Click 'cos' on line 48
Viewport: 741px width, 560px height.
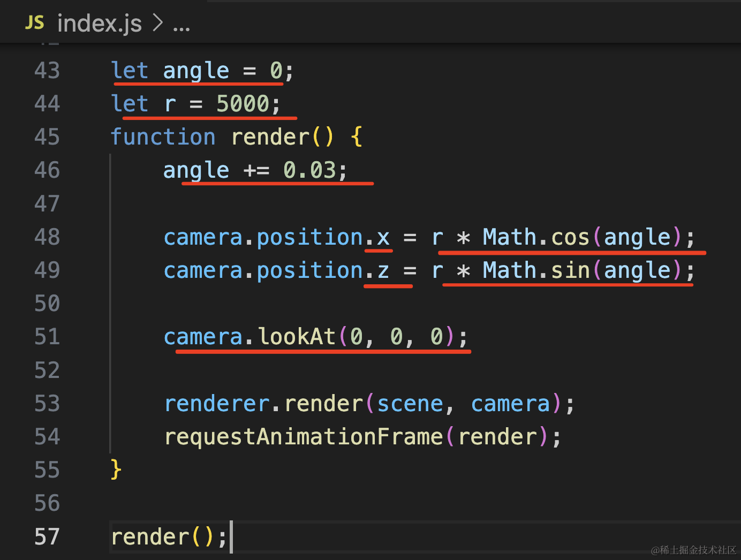570,238
